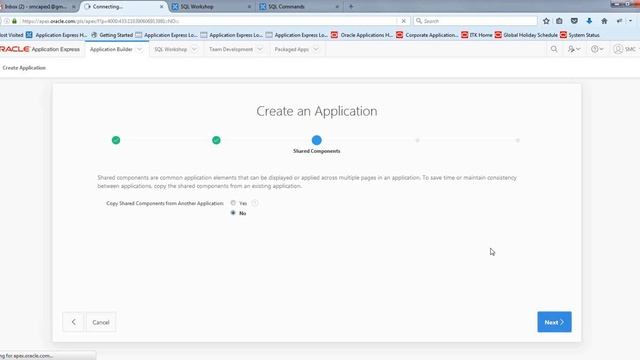The width and height of the screenshot is (640, 360).
Task: Open the ITK Home bookmark
Action: click(x=477, y=35)
